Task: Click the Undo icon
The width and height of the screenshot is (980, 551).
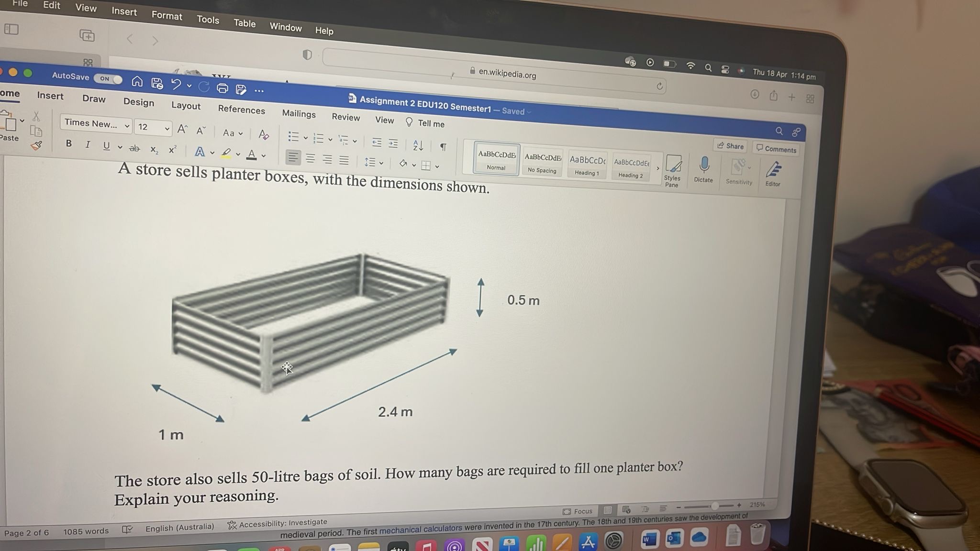Action: click(x=176, y=84)
